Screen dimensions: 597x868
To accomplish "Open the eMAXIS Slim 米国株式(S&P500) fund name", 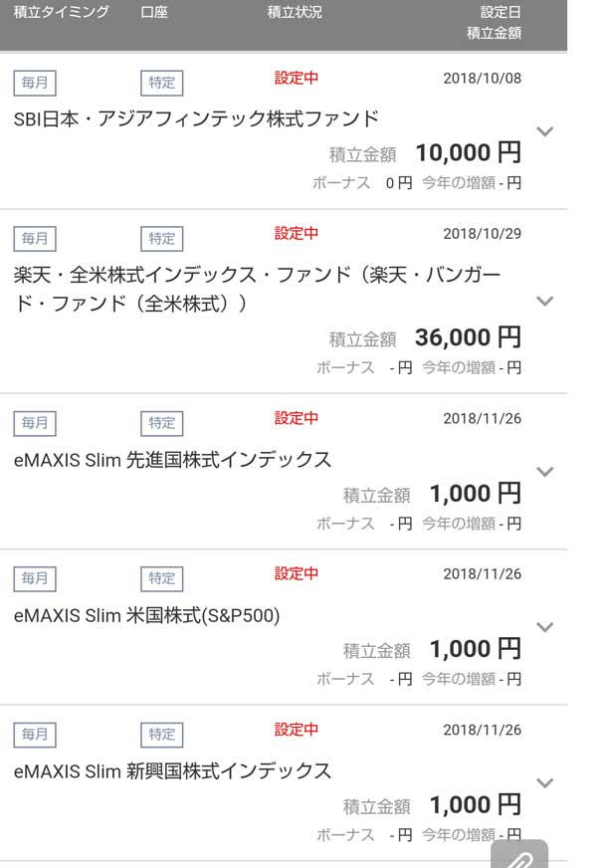I will coord(147,615).
